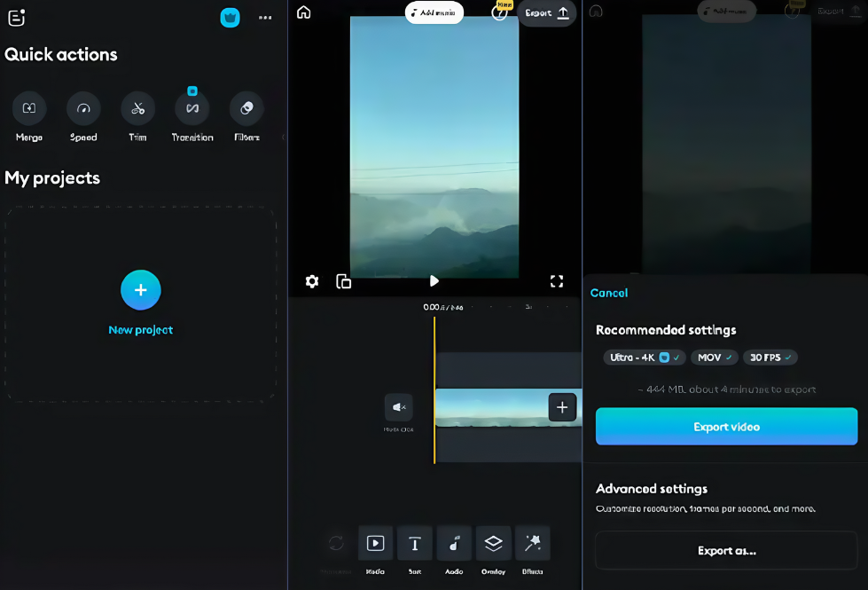
Task: Toggle the 30 FPS setting
Action: [x=770, y=357]
